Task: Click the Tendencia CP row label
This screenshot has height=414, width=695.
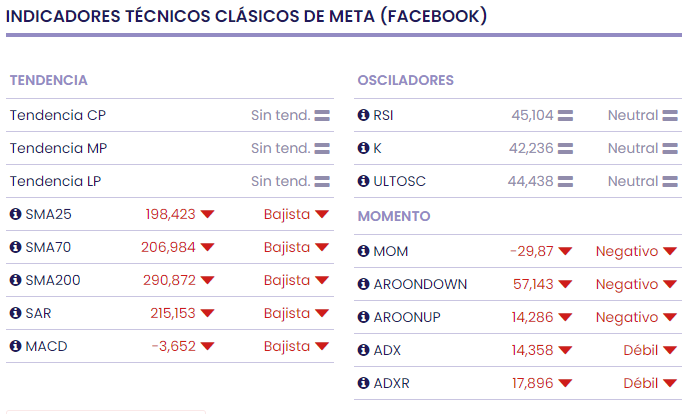Action: [58, 115]
